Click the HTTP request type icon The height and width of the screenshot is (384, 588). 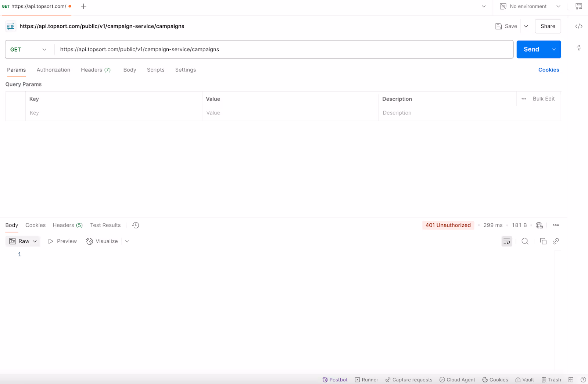pyautogui.click(x=11, y=26)
